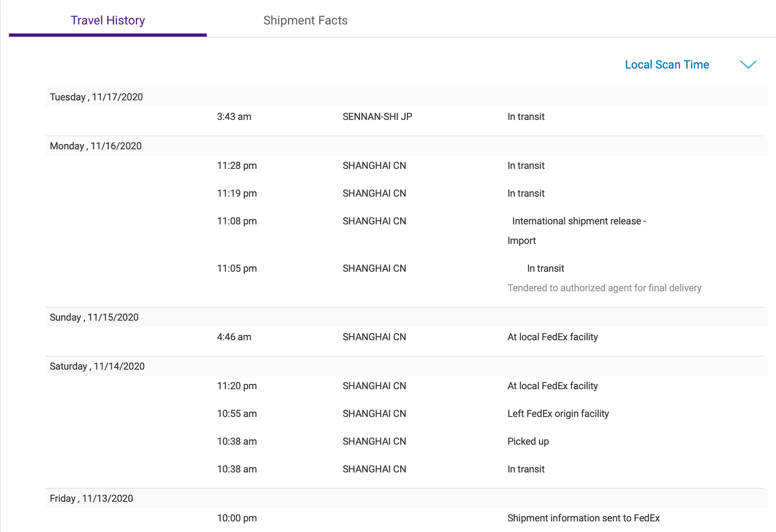Image resolution: width=776 pixels, height=532 pixels.
Task: Click Tendered to authorized agent note
Action: click(x=604, y=288)
